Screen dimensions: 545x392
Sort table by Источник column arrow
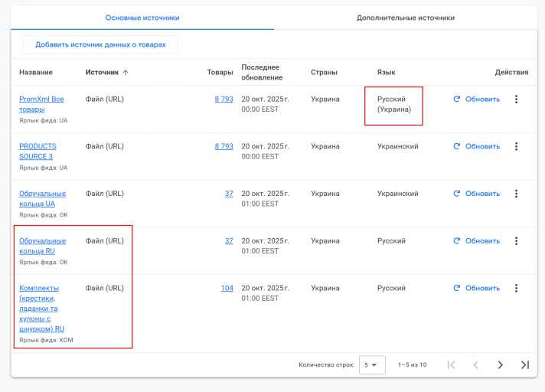[x=126, y=73]
